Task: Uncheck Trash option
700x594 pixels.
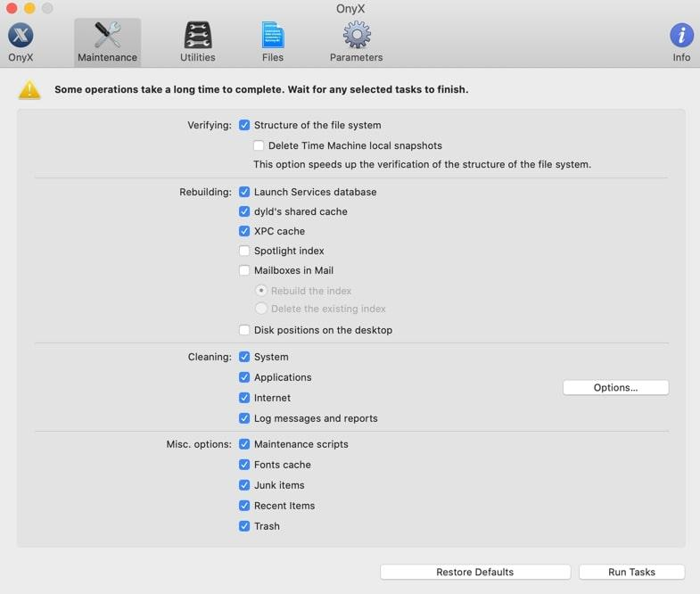Action: coord(244,526)
